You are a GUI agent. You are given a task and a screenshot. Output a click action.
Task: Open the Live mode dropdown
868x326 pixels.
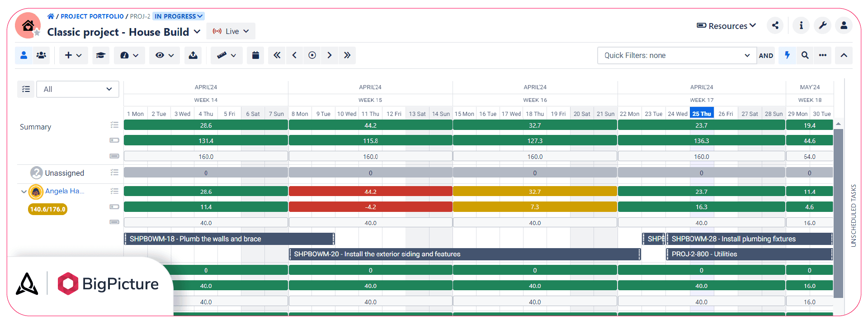tap(231, 31)
